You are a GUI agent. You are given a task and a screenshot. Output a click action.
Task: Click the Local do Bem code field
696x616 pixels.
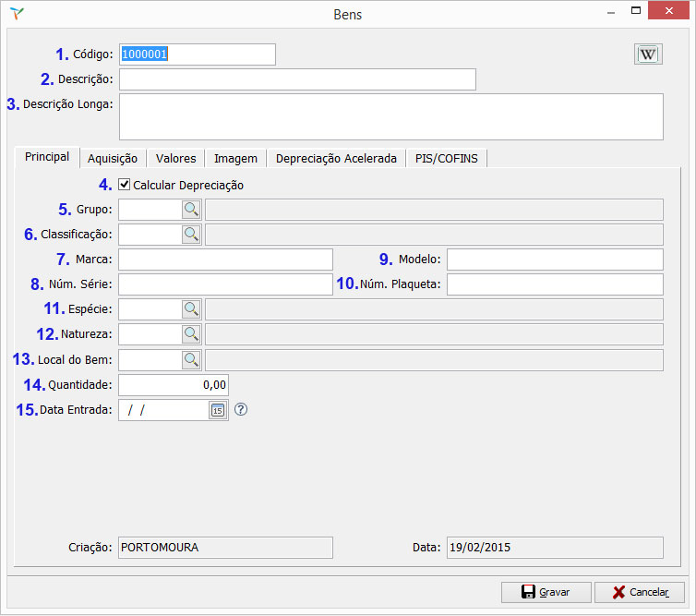tap(150, 360)
